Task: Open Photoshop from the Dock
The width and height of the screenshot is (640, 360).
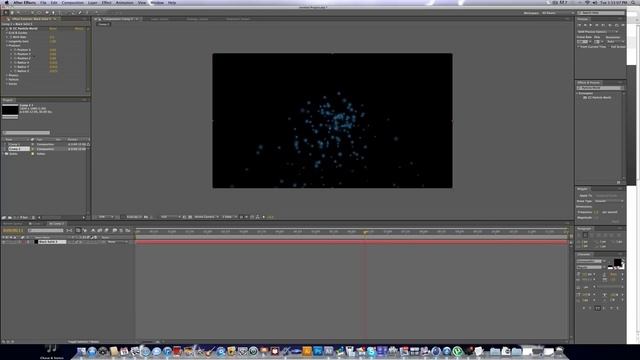Action: tap(318, 351)
